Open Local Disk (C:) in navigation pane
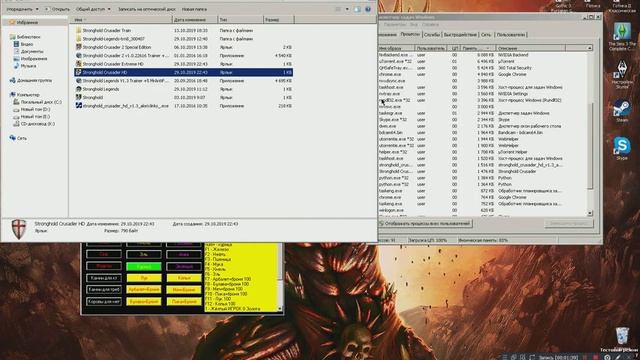 pos(38,102)
